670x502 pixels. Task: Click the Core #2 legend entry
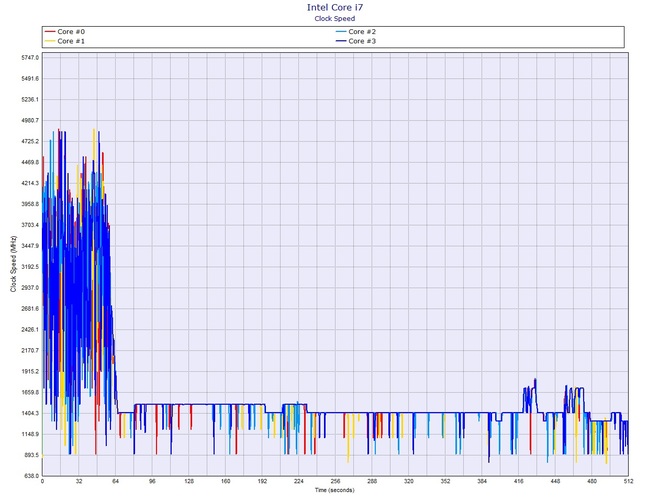(356, 32)
